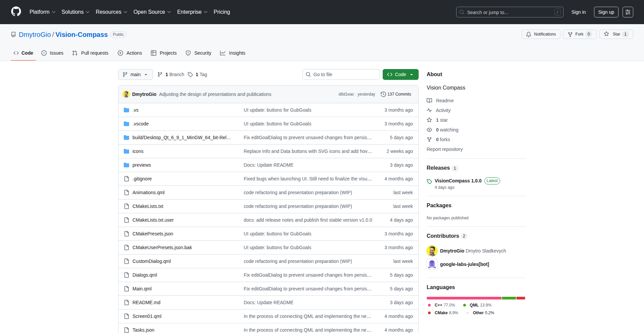Image resolution: width=644 pixels, height=333 pixels.
Task: Open the README.md file
Action: (146, 302)
